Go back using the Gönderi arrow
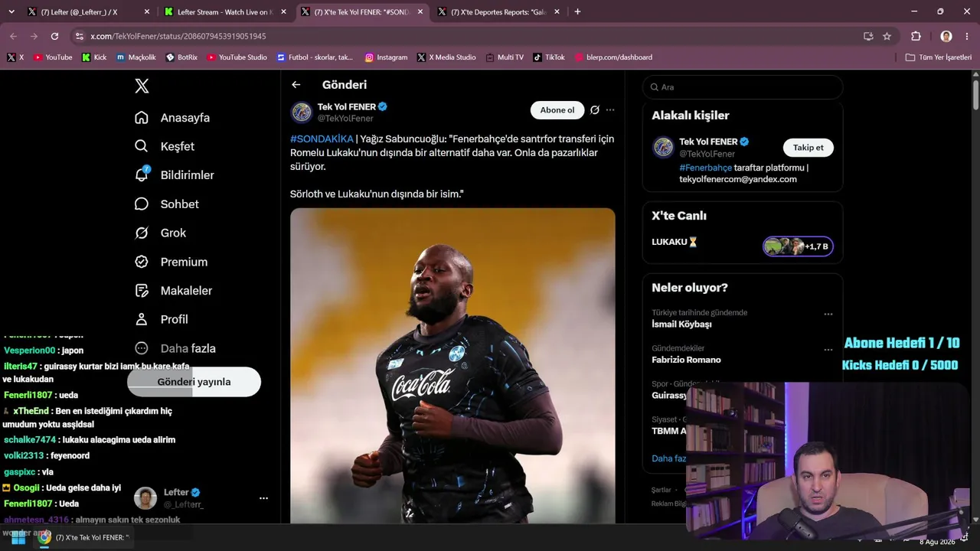This screenshot has height=551, width=980. point(296,85)
